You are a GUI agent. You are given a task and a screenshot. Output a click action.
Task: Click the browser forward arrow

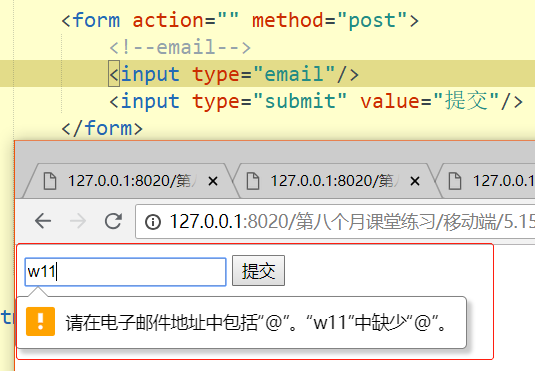coord(78,221)
